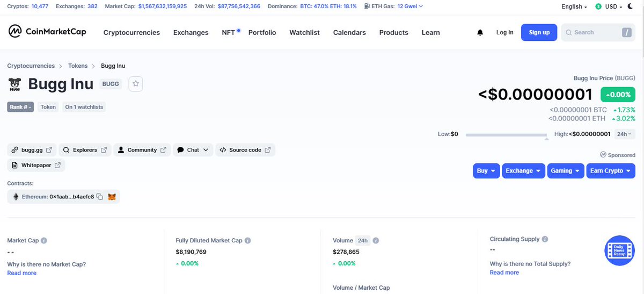Copy the Ethereum contract address
Viewport: 644px width, 294px height.
pos(100,197)
